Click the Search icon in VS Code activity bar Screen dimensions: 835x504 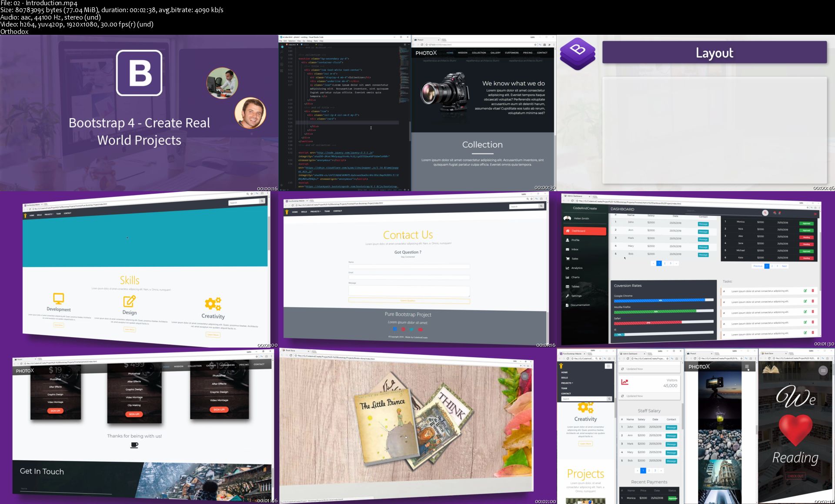[282, 52]
